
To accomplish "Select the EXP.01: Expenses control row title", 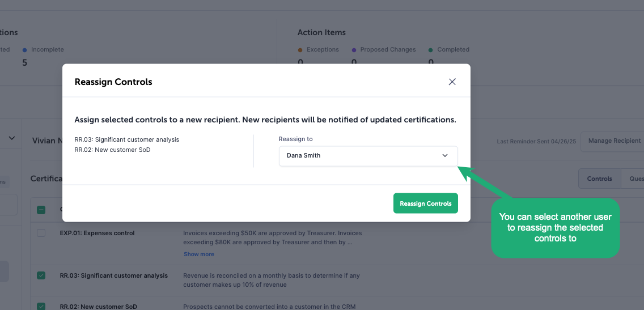I will pos(98,233).
